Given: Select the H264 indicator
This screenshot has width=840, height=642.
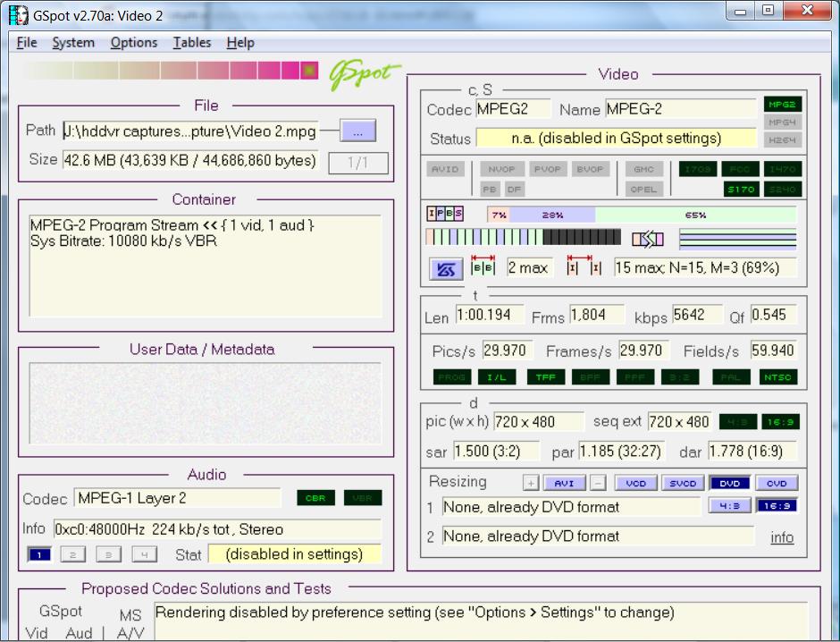Looking at the screenshot, I should 783,139.
